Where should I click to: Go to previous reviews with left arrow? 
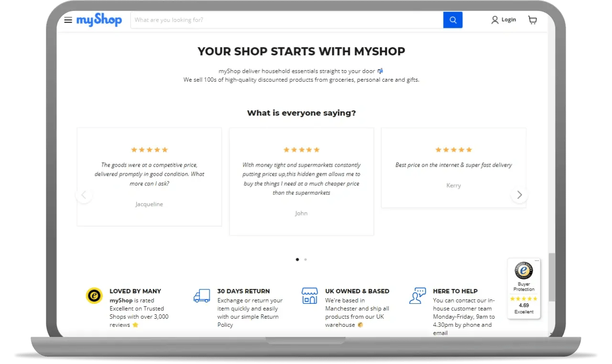(84, 195)
